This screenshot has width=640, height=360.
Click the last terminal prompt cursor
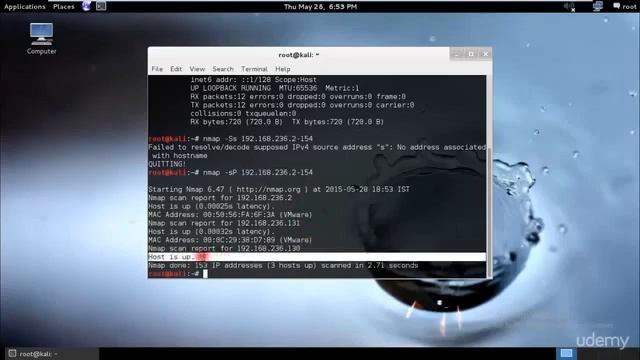(x=205, y=274)
